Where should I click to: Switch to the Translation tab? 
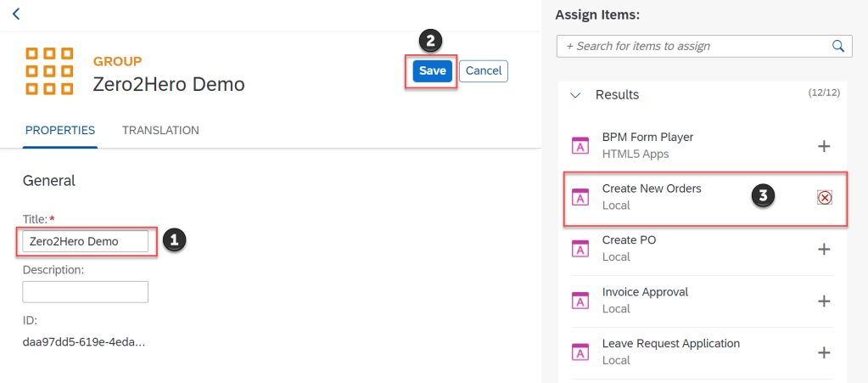160,131
